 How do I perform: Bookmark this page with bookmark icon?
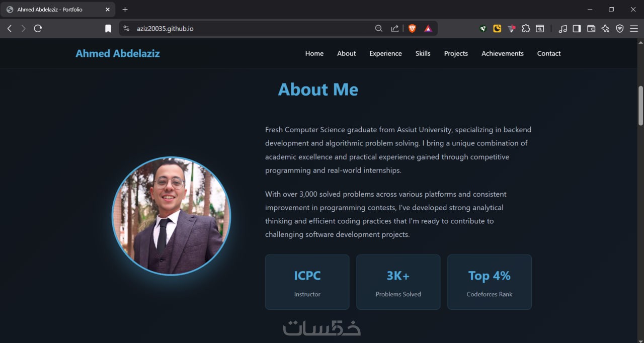108,29
